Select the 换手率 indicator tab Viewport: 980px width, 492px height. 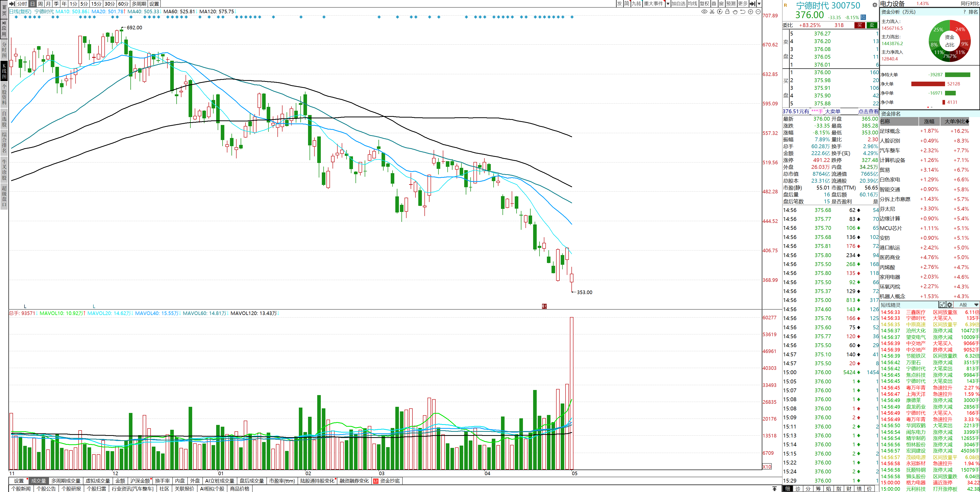pos(162,481)
